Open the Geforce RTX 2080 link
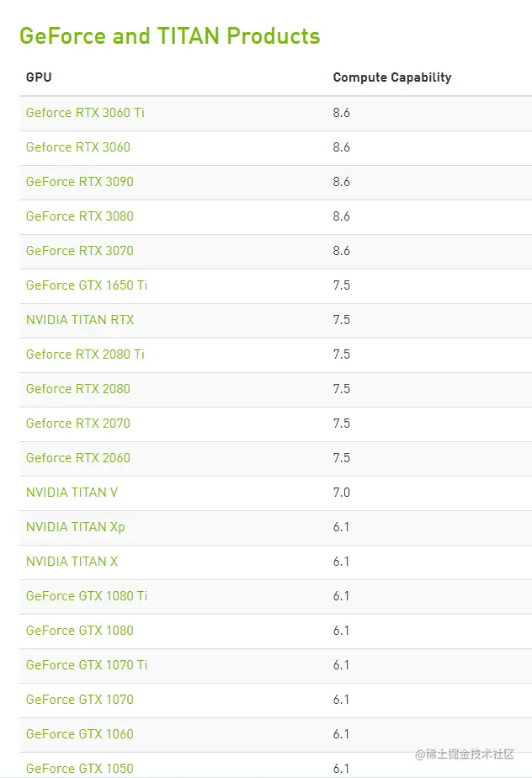Screen dimensions: 532x778 (78, 388)
